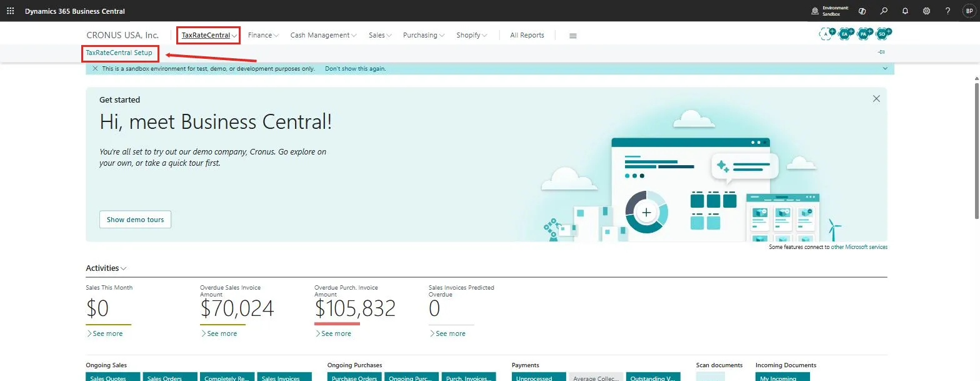Open the Sales Invoices tile
The width and height of the screenshot is (980, 381).
(284, 377)
